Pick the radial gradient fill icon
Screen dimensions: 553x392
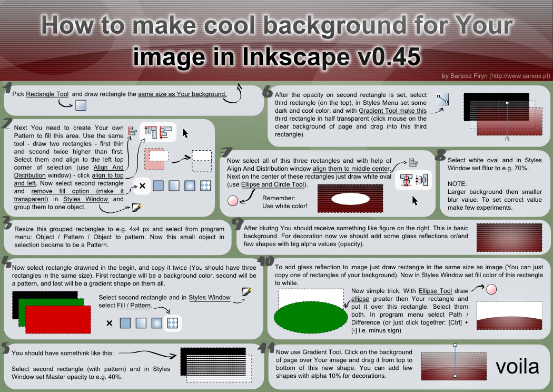pyautogui.click(x=157, y=322)
